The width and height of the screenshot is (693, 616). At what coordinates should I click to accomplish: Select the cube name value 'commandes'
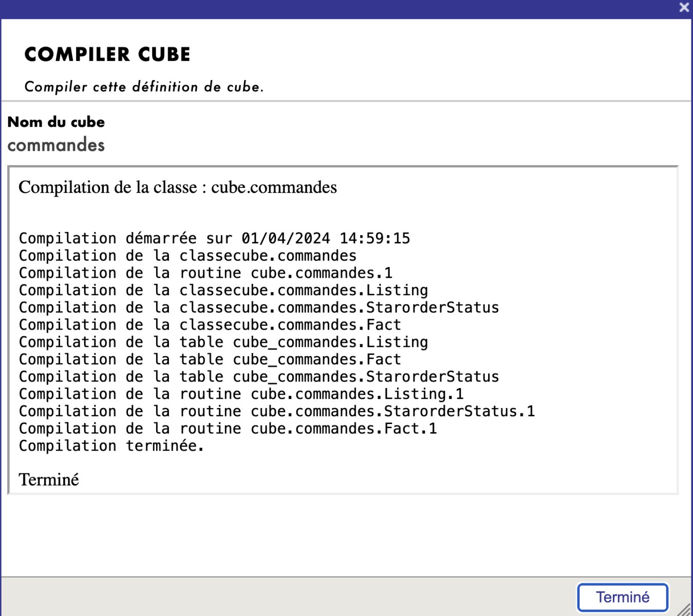click(x=56, y=145)
